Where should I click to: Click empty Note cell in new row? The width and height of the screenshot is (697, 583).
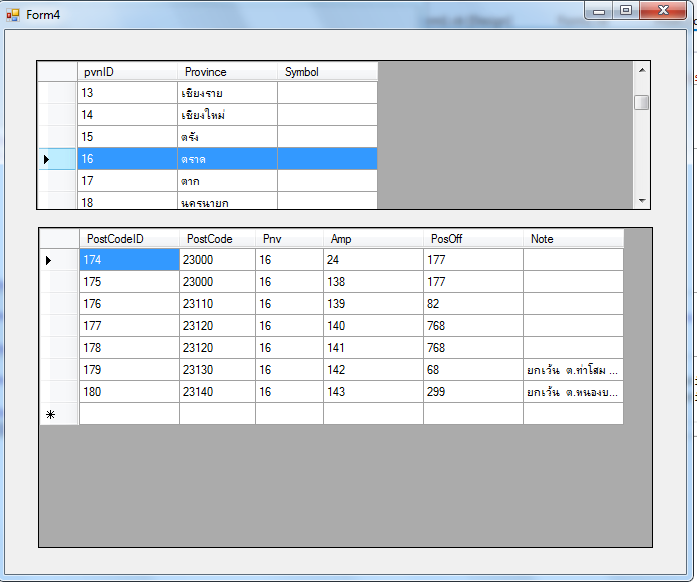click(x=573, y=414)
